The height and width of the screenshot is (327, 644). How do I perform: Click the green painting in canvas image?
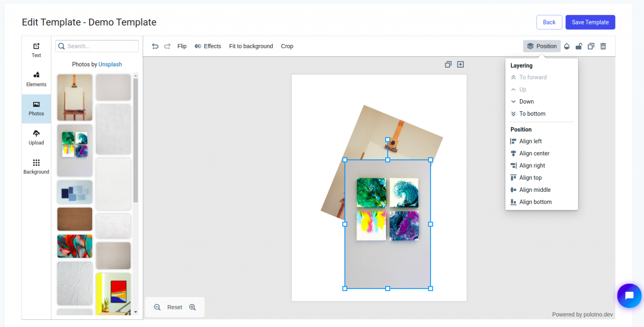point(371,193)
